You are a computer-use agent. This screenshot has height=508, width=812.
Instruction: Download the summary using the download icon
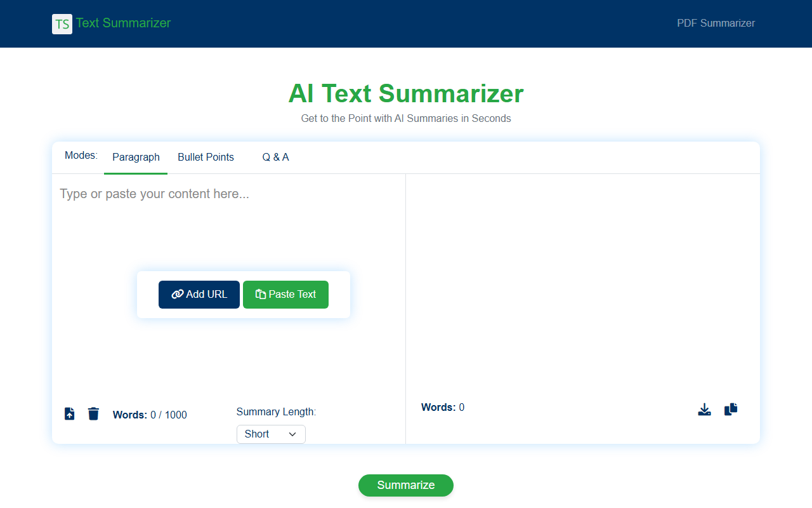[x=704, y=410]
